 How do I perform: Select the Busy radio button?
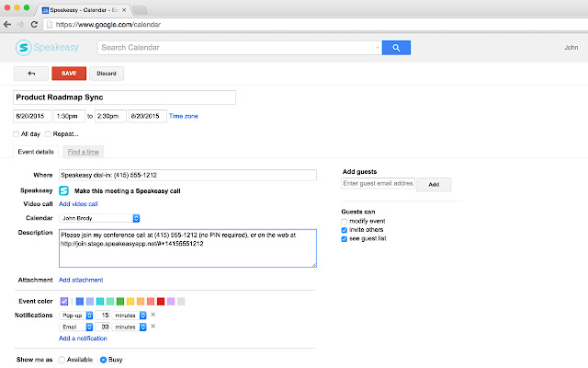[103, 360]
